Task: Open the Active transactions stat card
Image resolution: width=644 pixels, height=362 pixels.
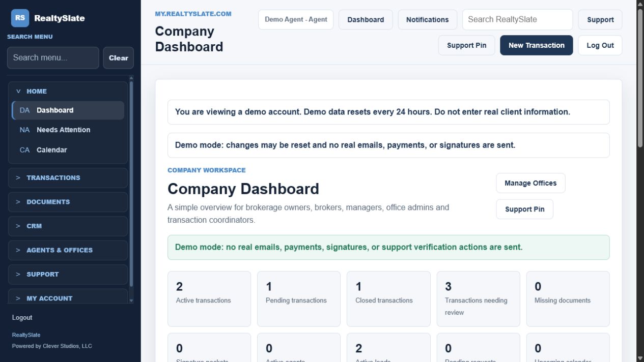Action: (209, 299)
